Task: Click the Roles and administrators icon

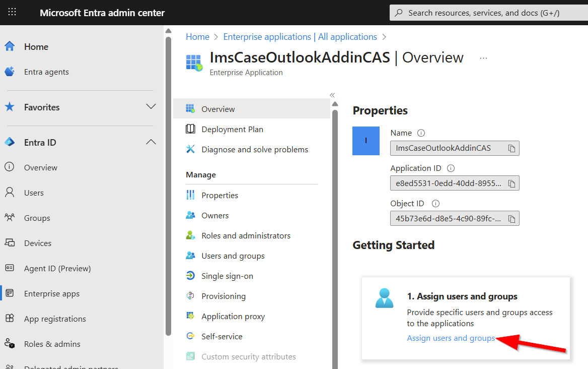Action: 190,235
